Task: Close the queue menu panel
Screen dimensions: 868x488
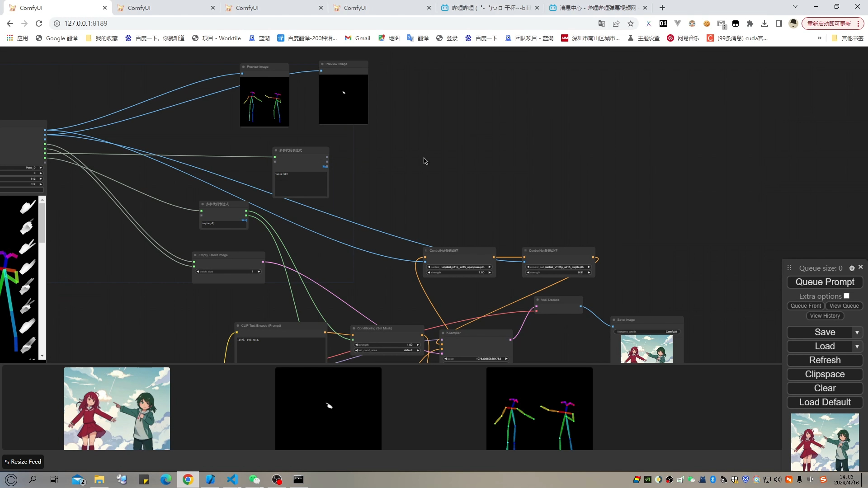Action: pos(861,267)
